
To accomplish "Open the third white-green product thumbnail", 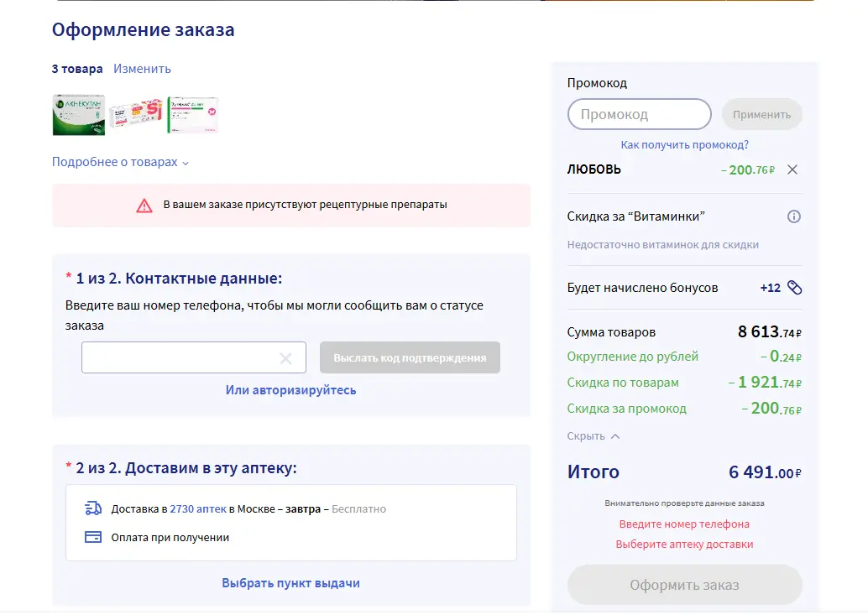I will coord(193,115).
